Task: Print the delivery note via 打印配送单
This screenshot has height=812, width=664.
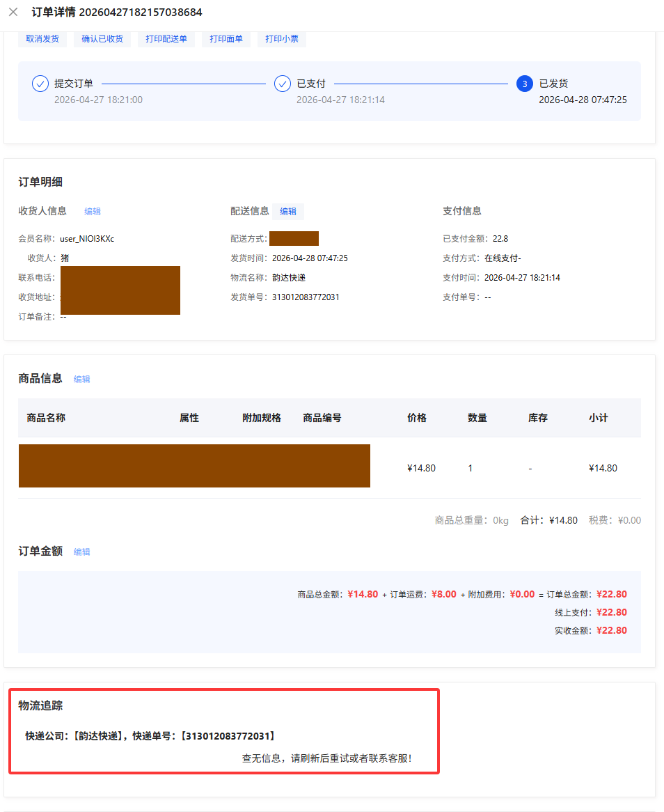Action: 166,39
